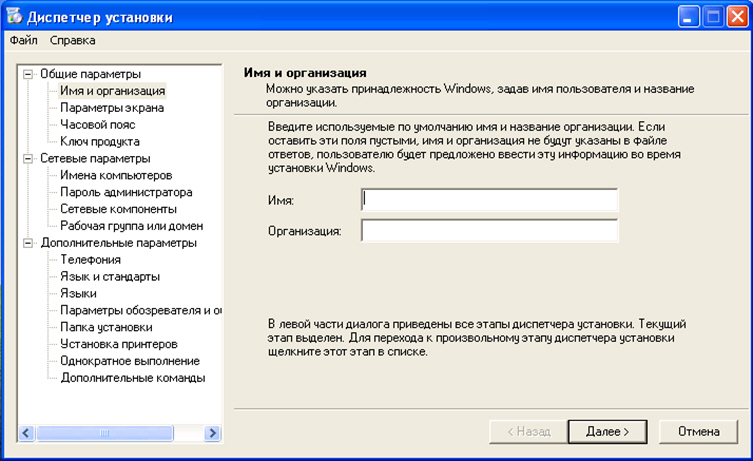Focus the Организация text field

point(489,230)
